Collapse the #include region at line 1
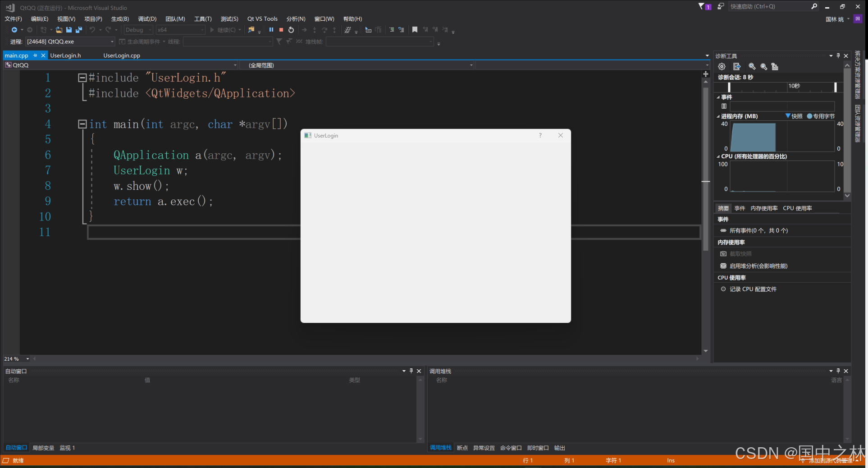868x468 pixels. pos(82,78)
